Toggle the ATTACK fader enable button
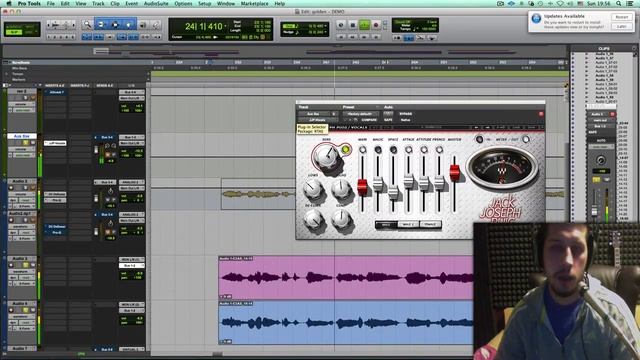Screen dimensions: 640x360 [409, 150]
